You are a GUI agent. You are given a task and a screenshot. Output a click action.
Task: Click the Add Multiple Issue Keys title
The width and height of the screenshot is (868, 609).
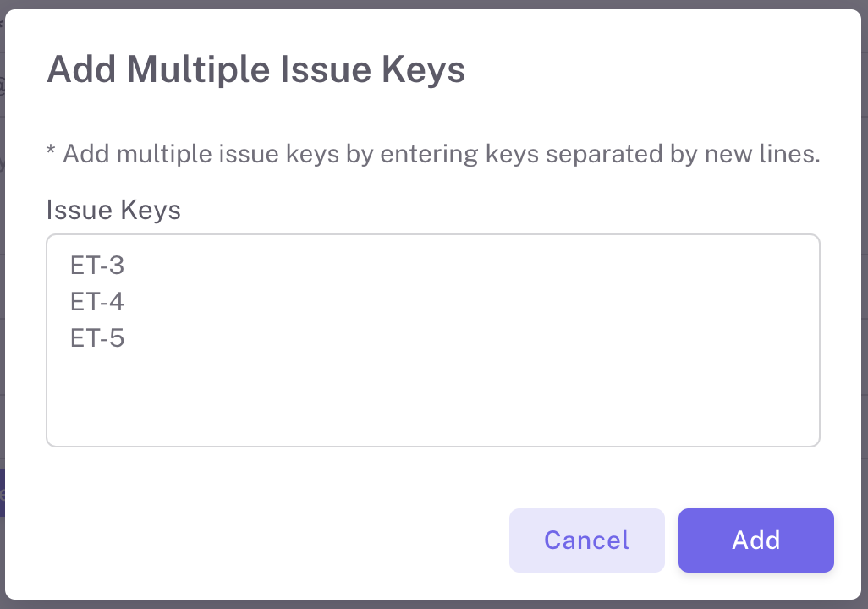[255, 69]
